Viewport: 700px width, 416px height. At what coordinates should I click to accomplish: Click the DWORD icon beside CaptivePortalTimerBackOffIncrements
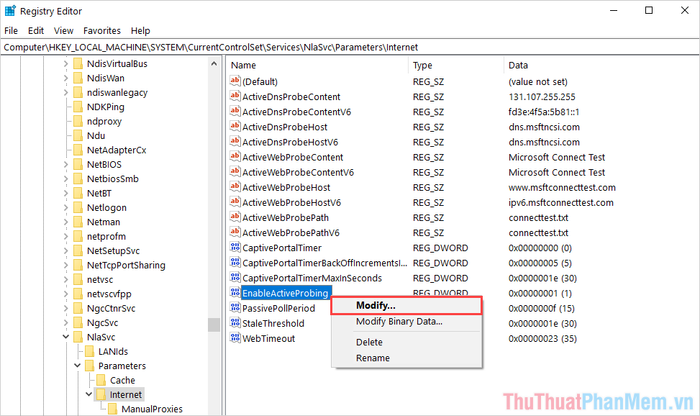point(235,262)
